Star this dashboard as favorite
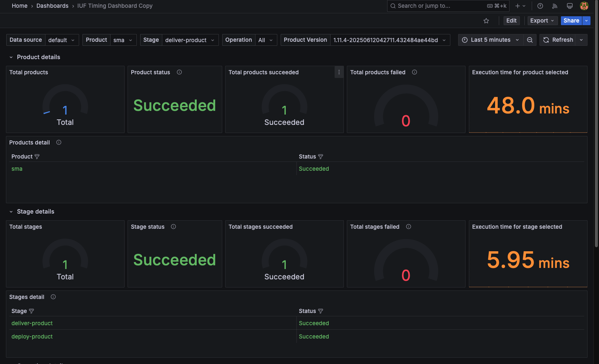This screenshot has width=599, height=364. [x=486, y=21]
